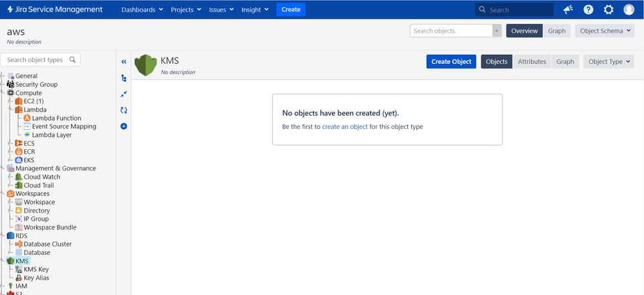Image resolution: width=644 pixels, height=295 pixels.
Task: Open the notifications megaphone icon
Action: coord(568,10)
